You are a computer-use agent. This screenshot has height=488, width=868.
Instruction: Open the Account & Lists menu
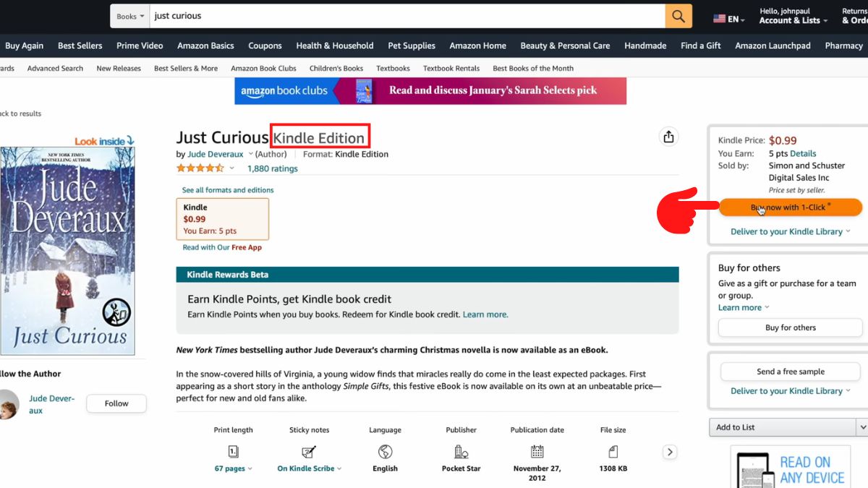[793, 16]
